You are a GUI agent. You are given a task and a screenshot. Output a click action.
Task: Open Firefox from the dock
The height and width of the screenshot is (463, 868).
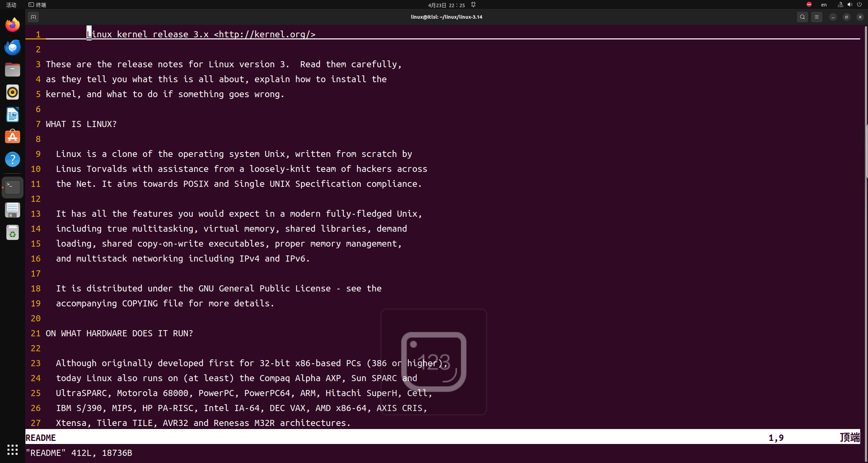point(13,25)
